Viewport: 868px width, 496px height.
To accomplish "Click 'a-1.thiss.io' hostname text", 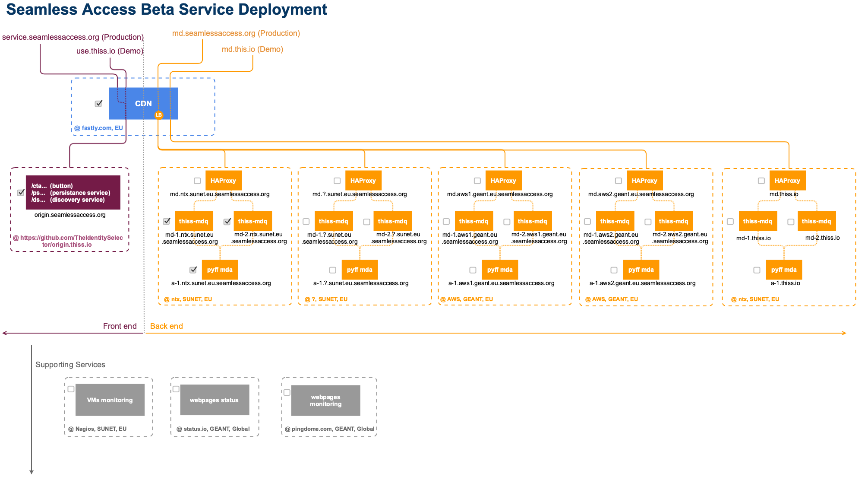I will pyautogui.click(x=786, y=283).
